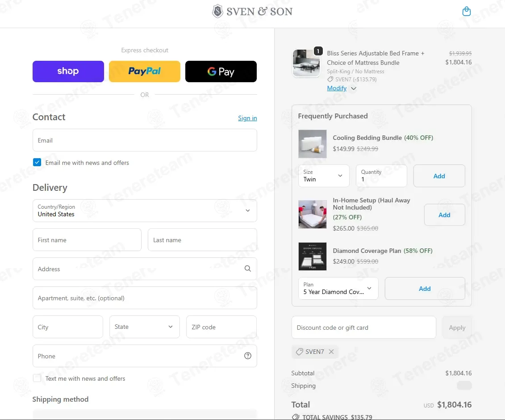505x420 pixels.
Task: Pay with Shop Pay express button
Action: click(68, 71)
